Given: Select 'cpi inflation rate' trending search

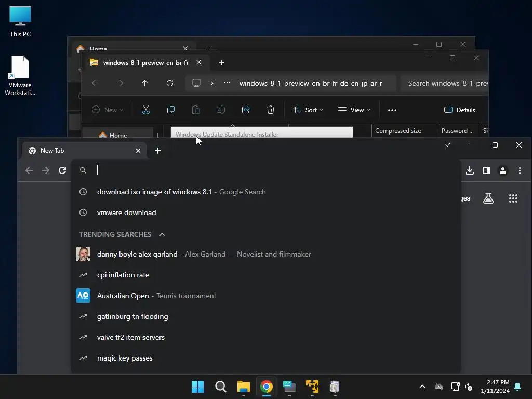Looking at the screenshot, I should click(x=265, y=275).
